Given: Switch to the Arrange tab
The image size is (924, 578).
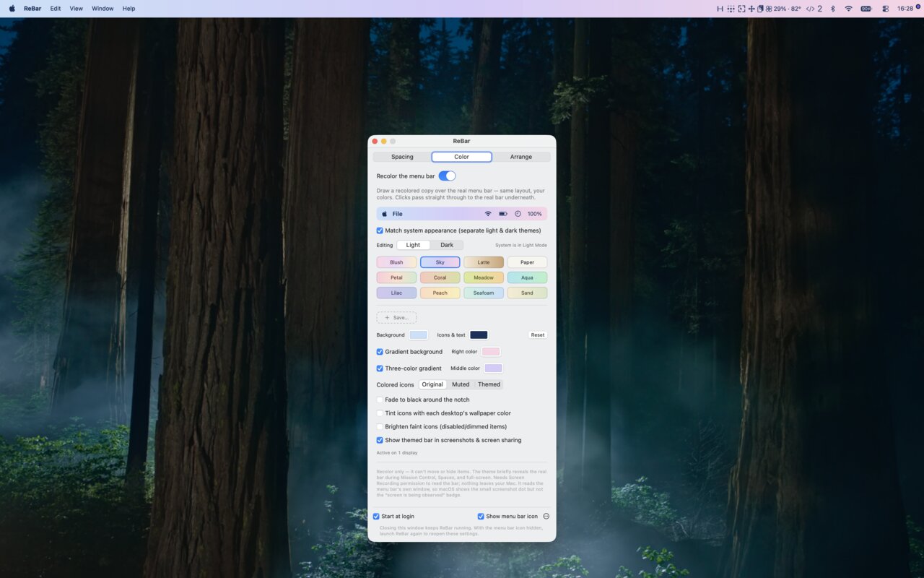Looking at the screenshot, I should coord(521,157).
